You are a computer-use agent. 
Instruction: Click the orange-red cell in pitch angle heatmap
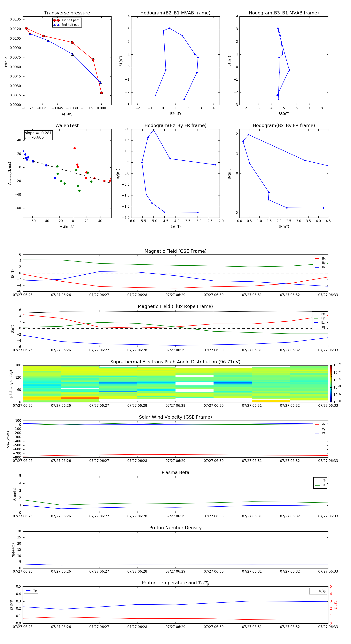pyautogui.click(x=80, y=398)
